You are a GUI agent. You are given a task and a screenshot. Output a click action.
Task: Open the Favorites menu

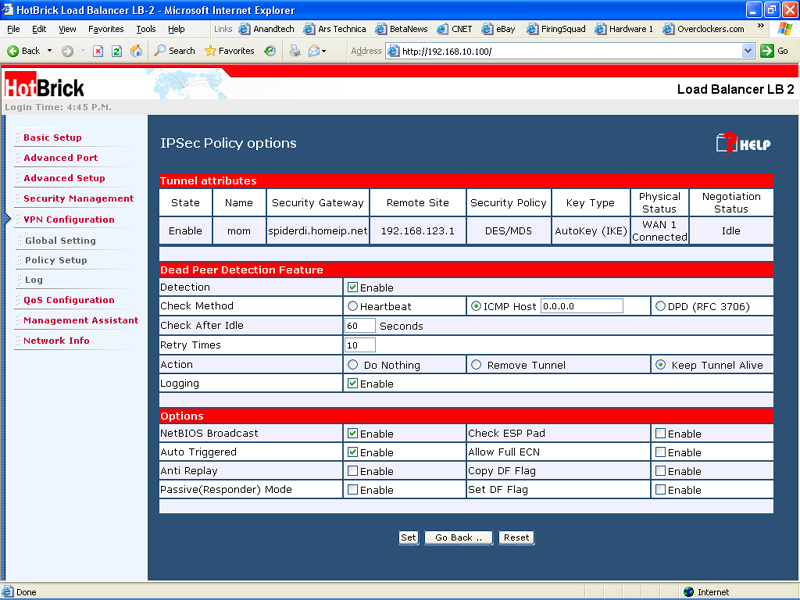(106, 29)
